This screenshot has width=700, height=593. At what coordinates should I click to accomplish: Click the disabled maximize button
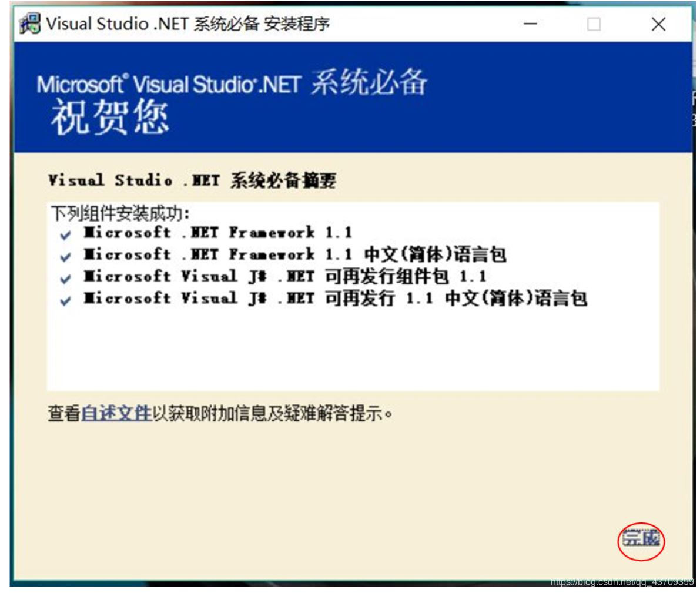(594, 24)
